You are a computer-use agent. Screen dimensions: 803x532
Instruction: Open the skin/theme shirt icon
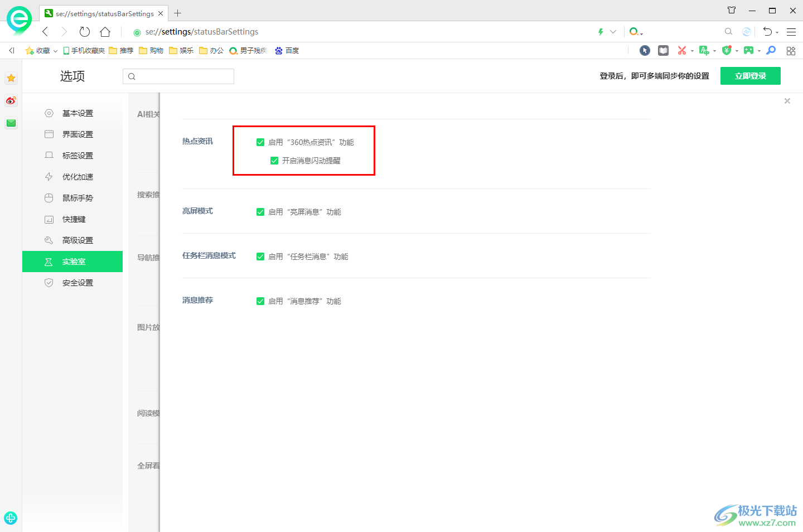pos(732,10)
